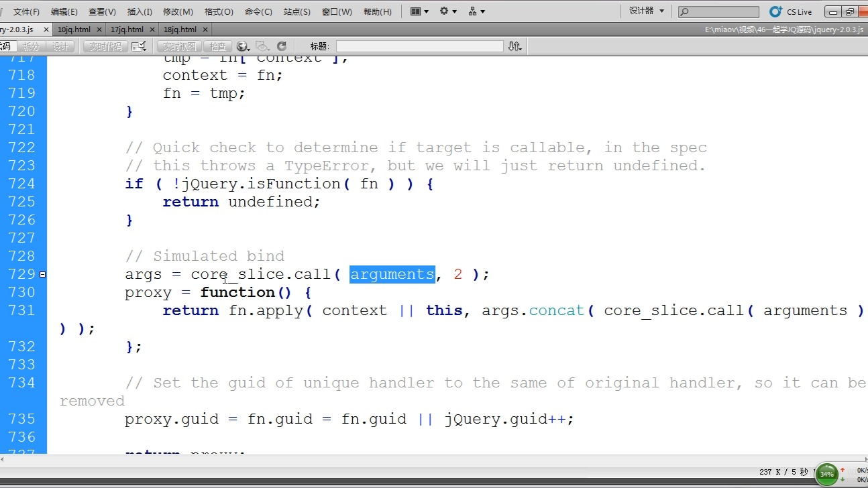Screen dimensions: 868x488
Task: Restore down the Dreamweaver window
Action: click(x=850, y=11)
